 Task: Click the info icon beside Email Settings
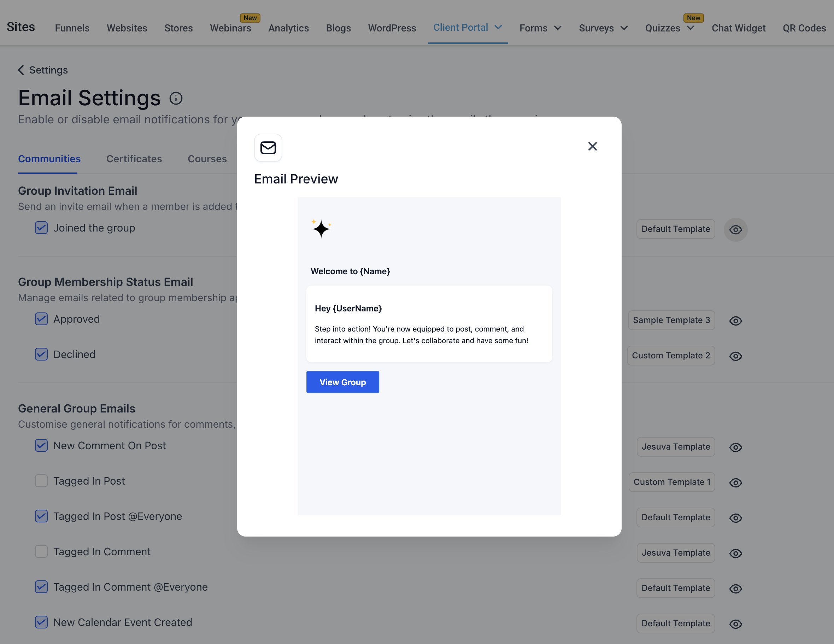click(x=176, y=99)
